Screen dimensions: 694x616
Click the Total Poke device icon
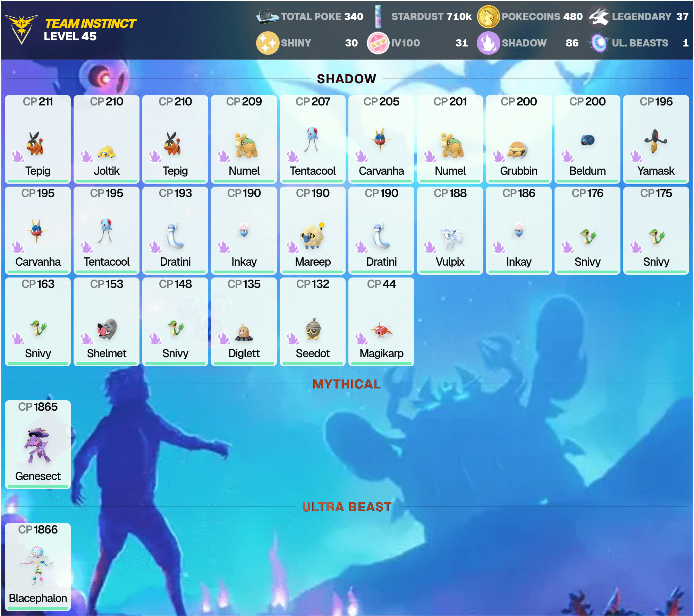pos(268,17)
